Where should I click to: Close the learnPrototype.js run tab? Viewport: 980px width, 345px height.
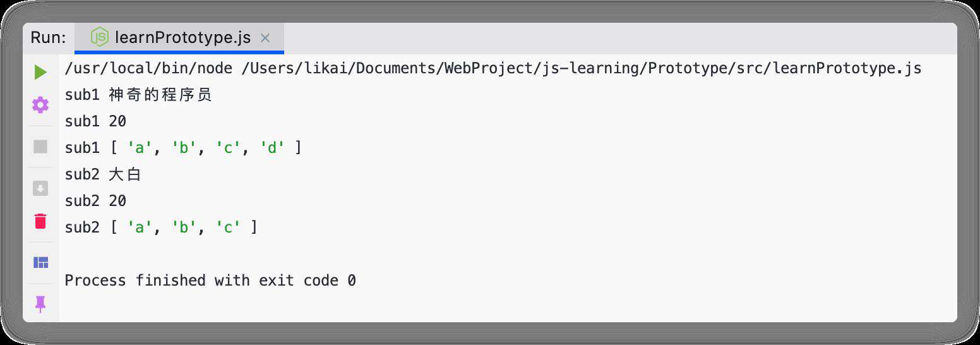click(265, 38)
